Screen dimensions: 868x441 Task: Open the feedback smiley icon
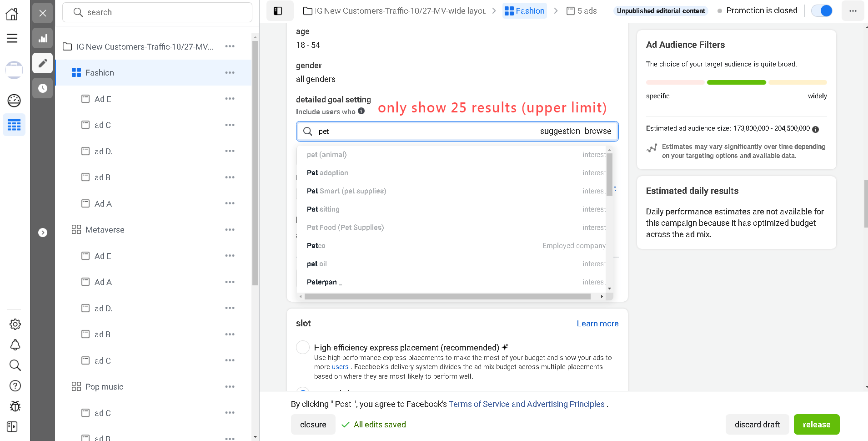[14, 101]
